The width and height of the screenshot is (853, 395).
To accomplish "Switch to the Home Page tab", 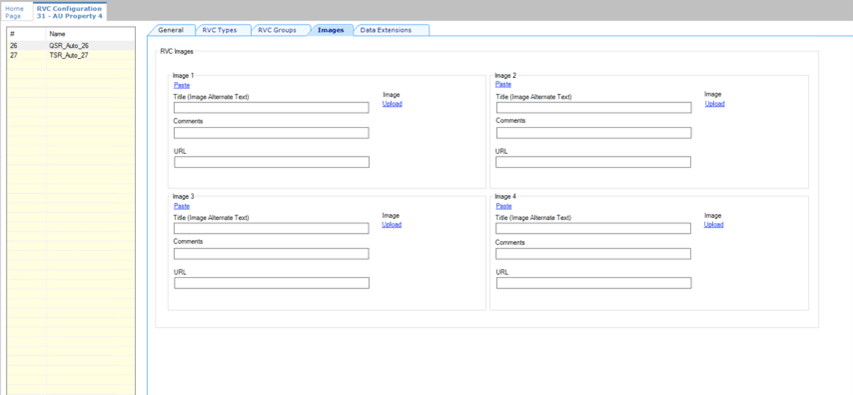I will (x=16, y=12).
